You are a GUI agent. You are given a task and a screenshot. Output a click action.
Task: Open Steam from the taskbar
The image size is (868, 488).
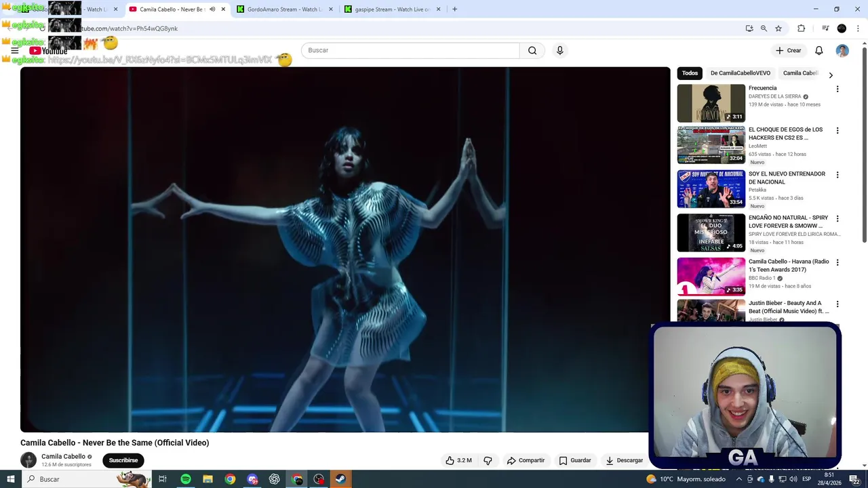(x=340, y=479)
